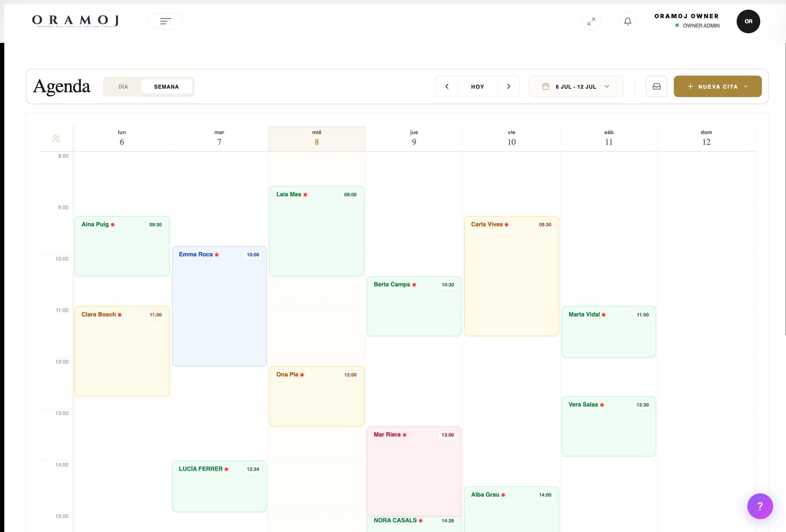Select Saturday 11 column header
This screenshot has height=532, width=786.
coord(609,138)
